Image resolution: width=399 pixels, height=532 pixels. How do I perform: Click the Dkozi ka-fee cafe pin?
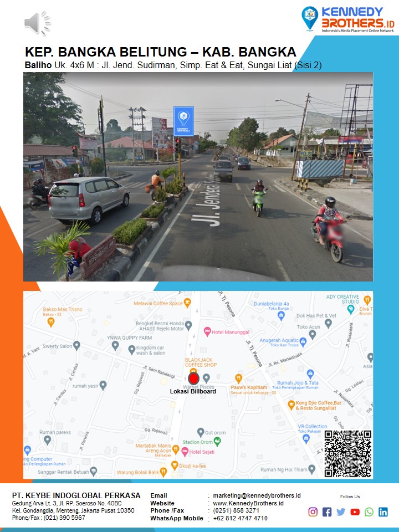(175, 465)
